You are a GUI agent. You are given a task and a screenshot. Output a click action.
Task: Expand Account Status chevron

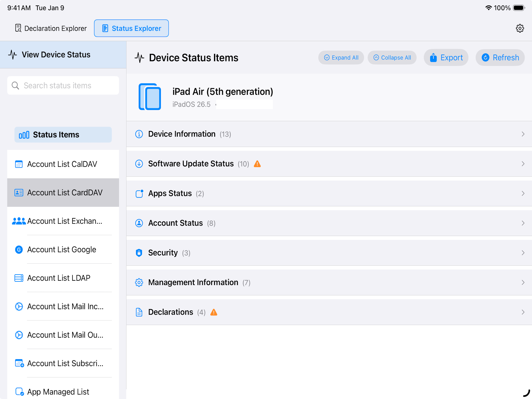(x=523, y=223)
